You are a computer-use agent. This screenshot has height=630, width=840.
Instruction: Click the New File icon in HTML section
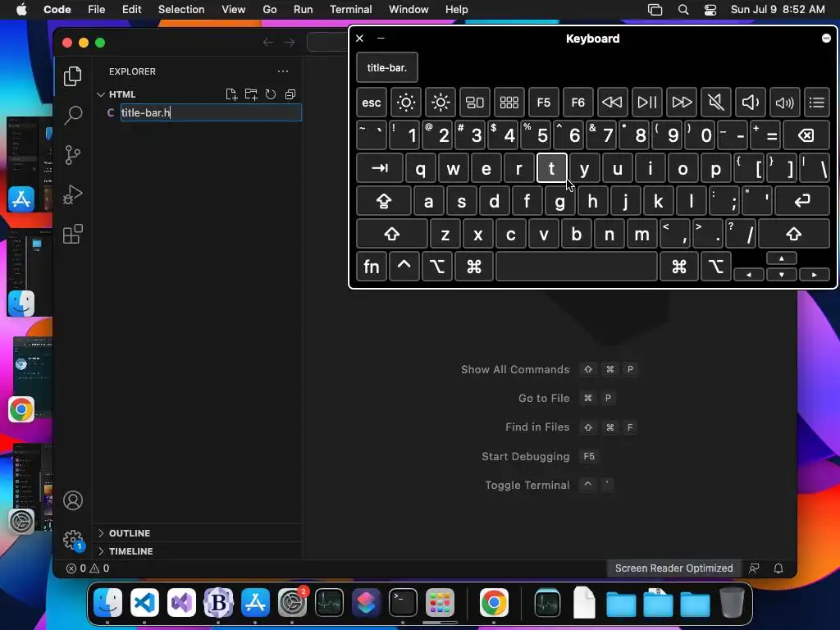[231, 94]
